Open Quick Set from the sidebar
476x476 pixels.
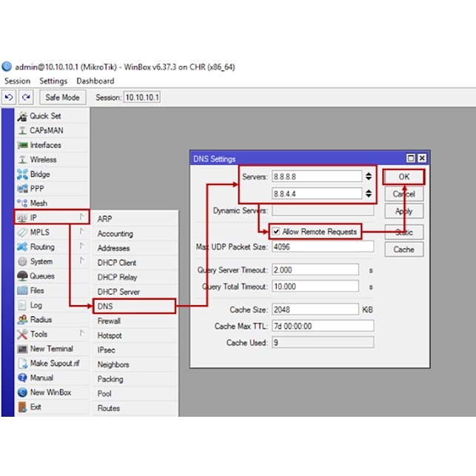[45, 116]
